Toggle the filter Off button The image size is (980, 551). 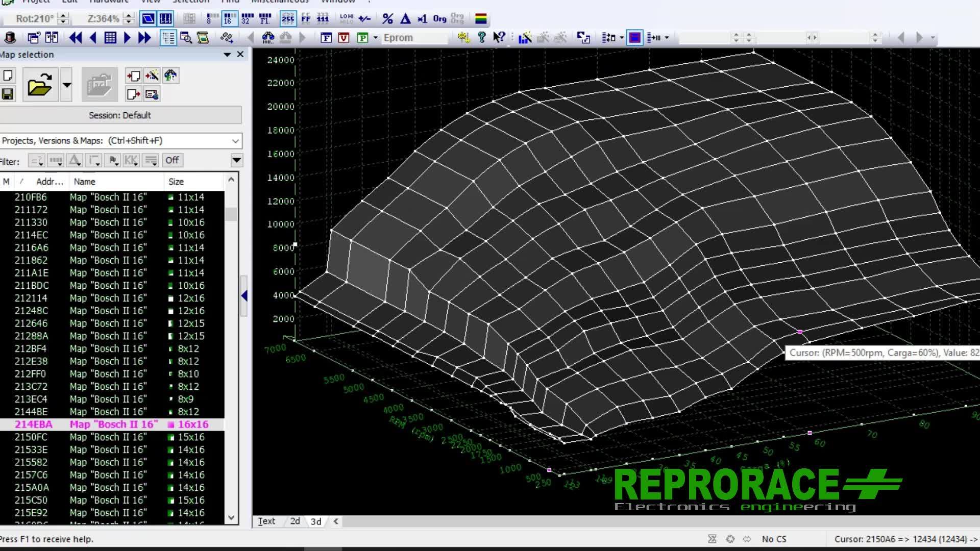(172, 160)
